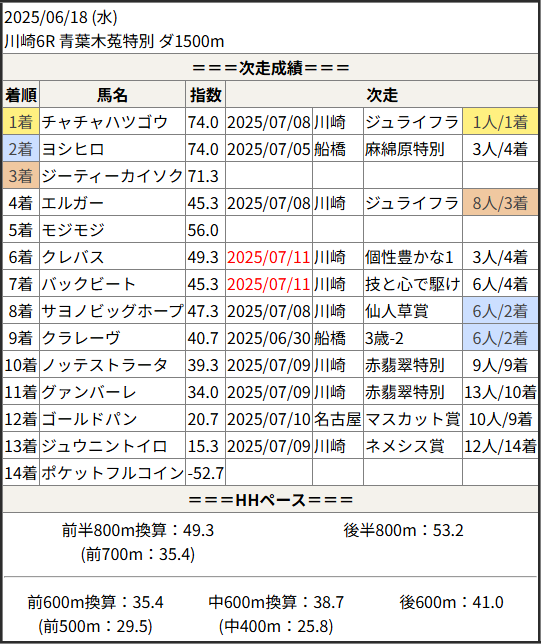The width and height of the screenshot is (541, 644).
Task: Click the ネメシス賞 race name
Action: [x=405, y=446]
